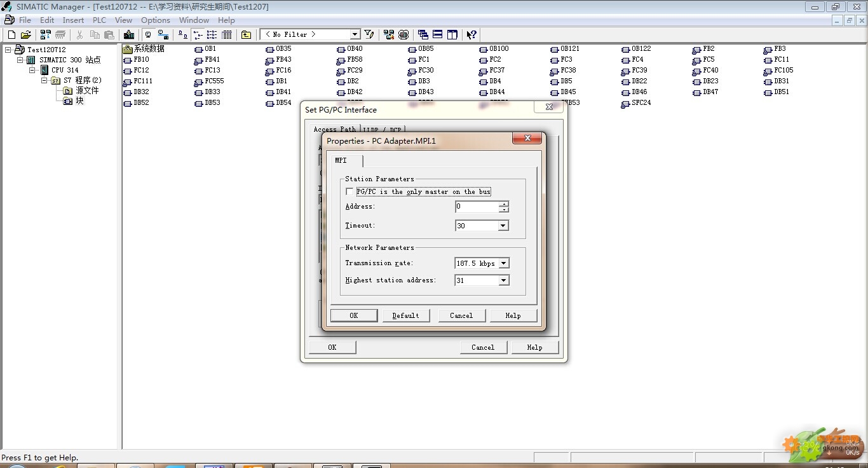Collapse the CPU 314 tree node
Viewport: 868px width, 468px height.
(32, 70)
